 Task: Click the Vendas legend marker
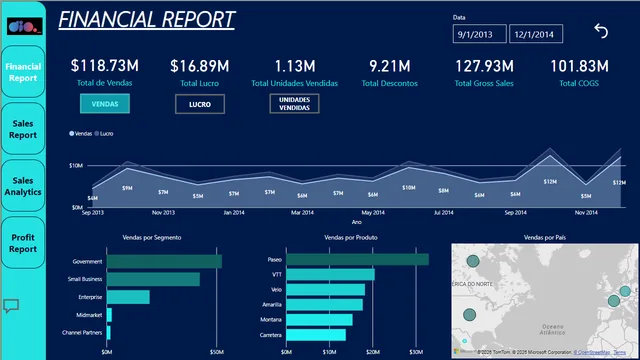click(x=72, y=133)
